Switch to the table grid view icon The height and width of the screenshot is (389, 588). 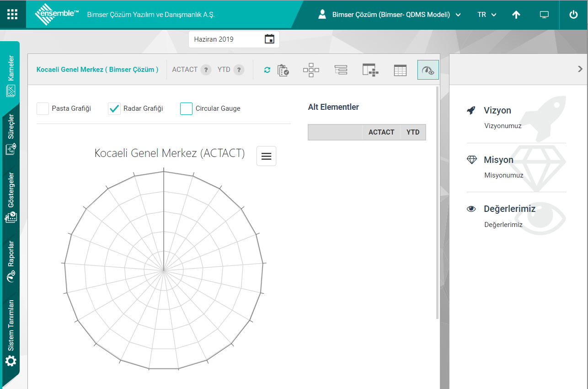(x=400, y=70)
